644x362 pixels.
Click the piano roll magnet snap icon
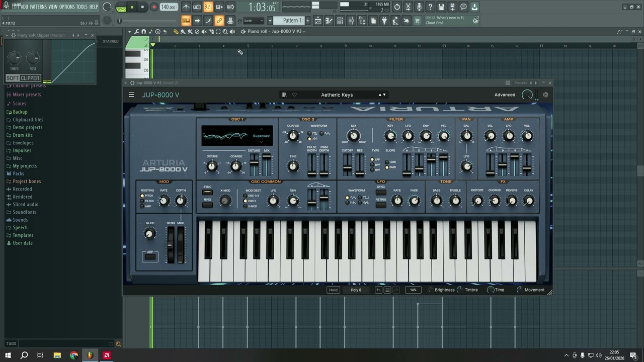(143, 32)
